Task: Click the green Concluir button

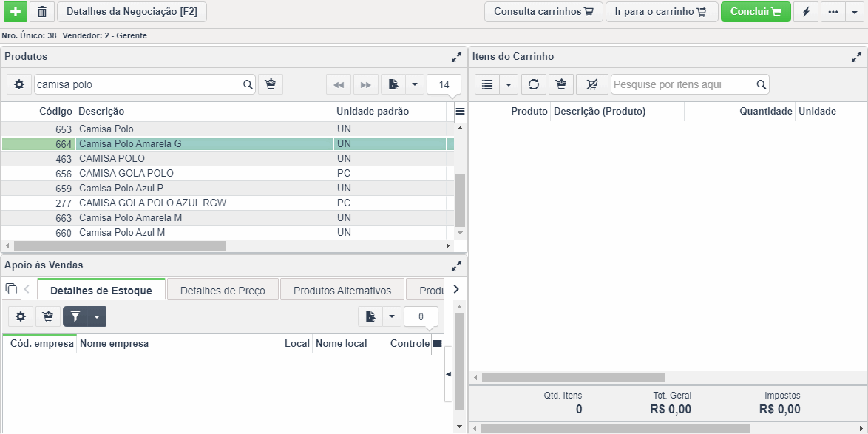Action: click(756, 12)
